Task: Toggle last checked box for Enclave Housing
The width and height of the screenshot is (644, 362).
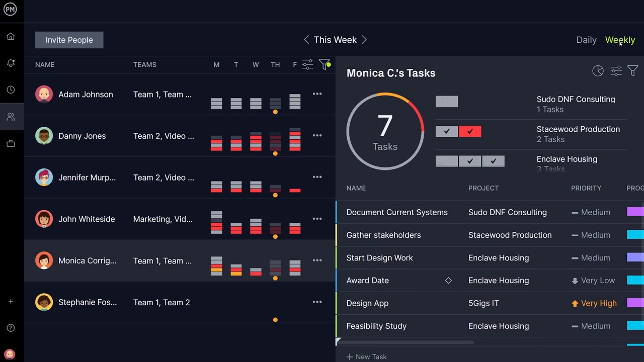Action: (493, 161)
